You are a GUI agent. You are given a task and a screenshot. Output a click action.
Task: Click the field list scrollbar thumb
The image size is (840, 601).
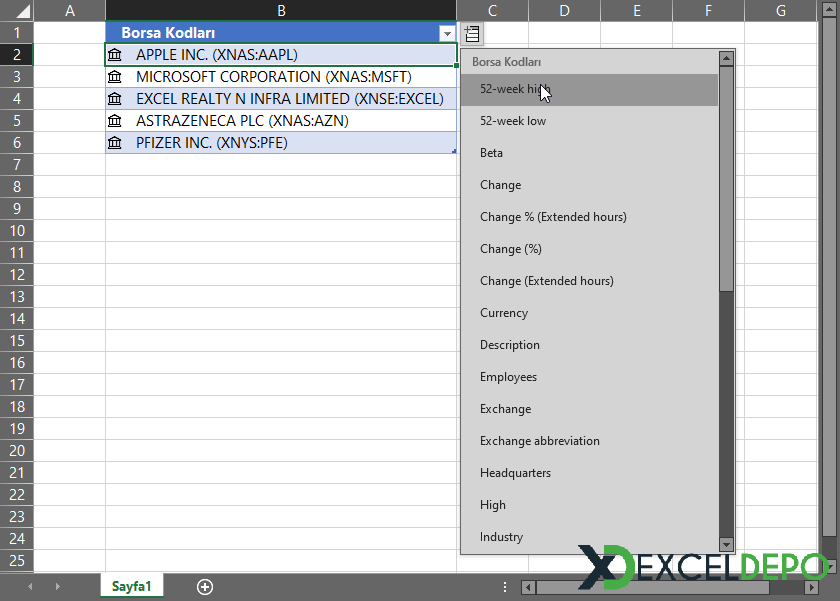pos(726,179)
